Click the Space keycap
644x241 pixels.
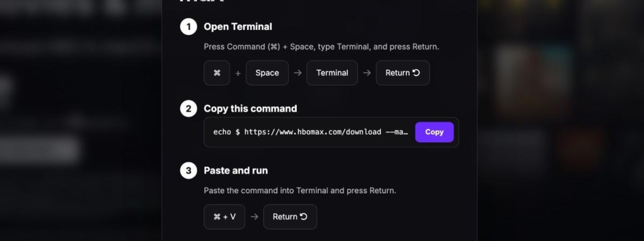(x=267, y=73)
